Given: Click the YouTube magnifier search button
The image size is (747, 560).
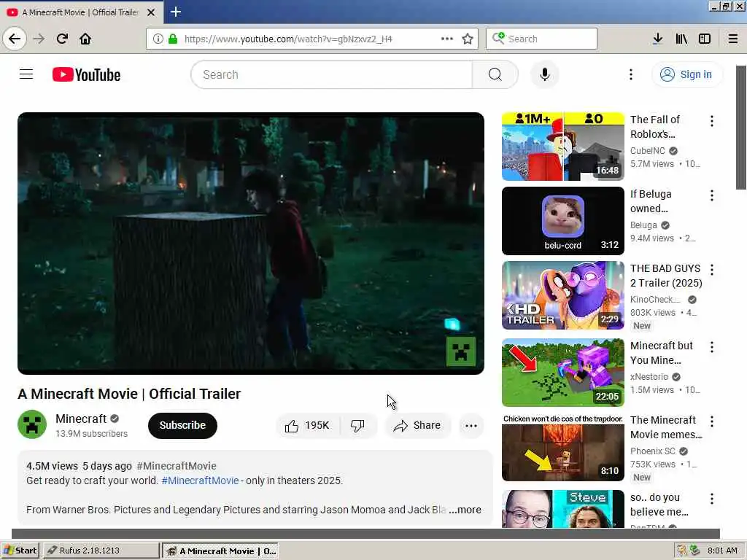Looking at the screenshot, I should [x=495, y=75].
